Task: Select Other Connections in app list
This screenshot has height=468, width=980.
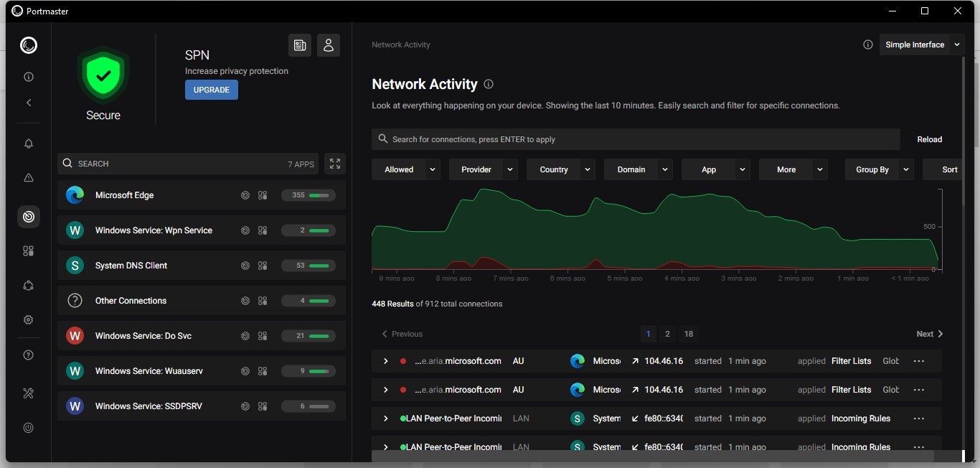Action: coord(202,301)
